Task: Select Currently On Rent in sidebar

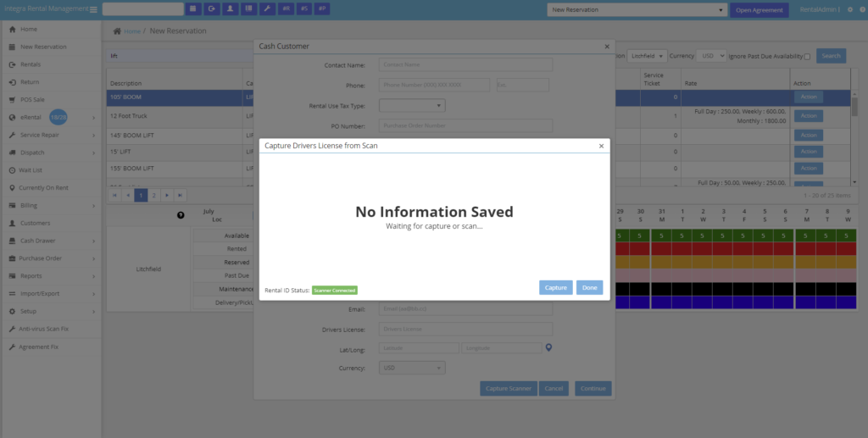Action: point(43,187)
